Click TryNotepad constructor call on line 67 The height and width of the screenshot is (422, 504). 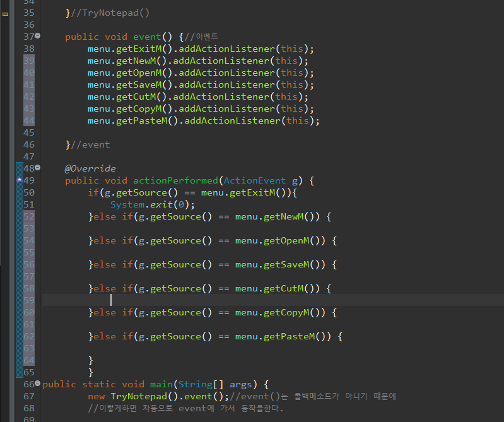click(144, 396)
